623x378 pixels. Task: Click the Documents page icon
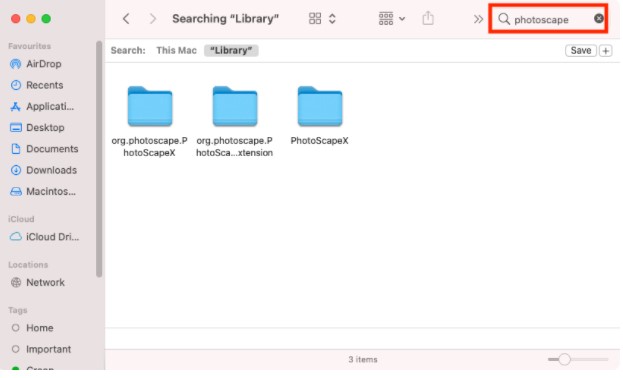(x=15, y=149)
